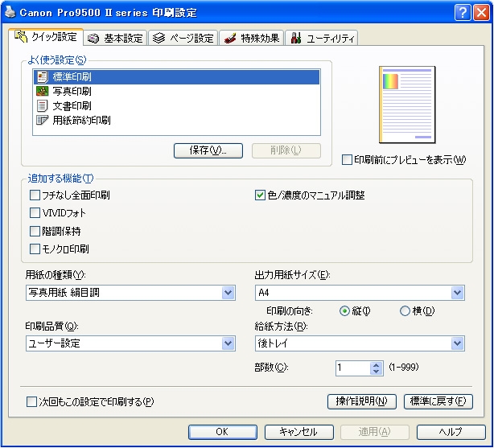
Task: Click the page layout preview thumbnail
Action: coord(407,105)
